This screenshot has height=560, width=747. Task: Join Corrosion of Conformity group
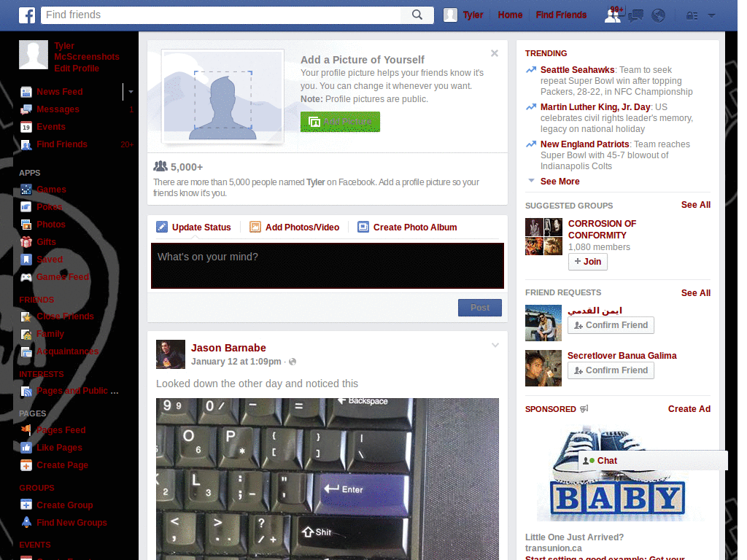[x=587, y=262]
